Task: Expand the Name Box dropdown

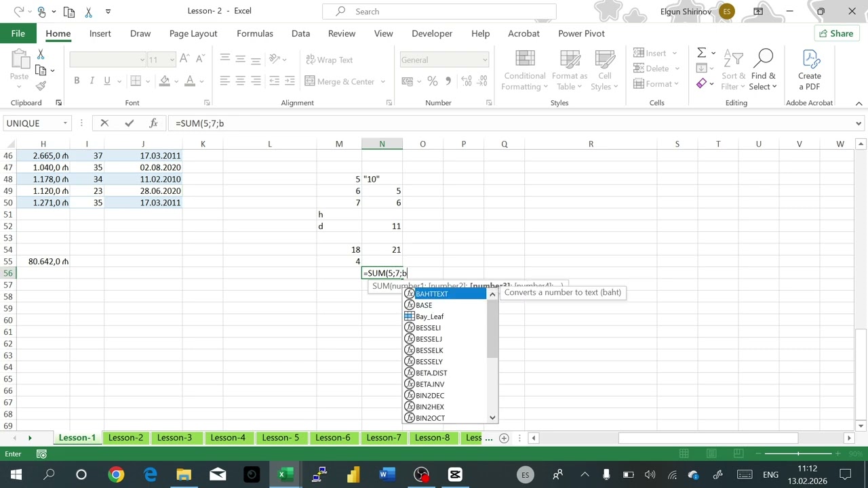Action: point(65,123)
